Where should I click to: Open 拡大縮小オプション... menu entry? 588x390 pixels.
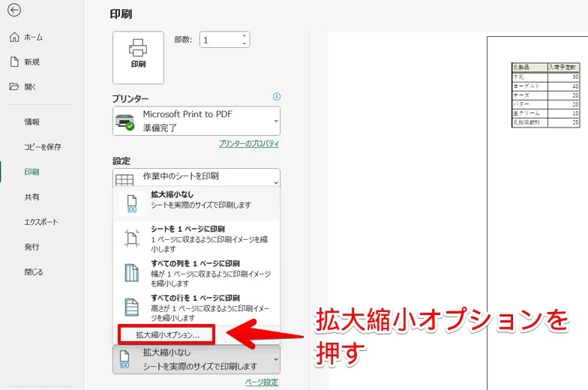(x=166, y=334)
